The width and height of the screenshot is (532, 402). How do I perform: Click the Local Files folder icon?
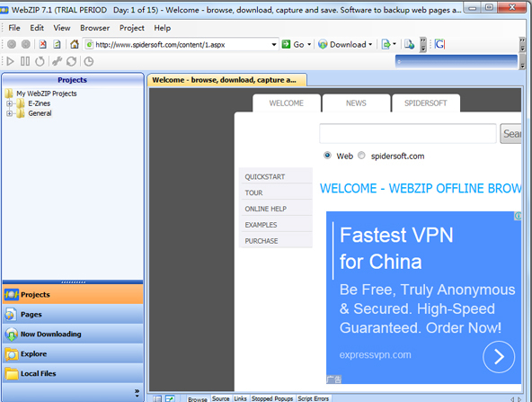[11, 373]
